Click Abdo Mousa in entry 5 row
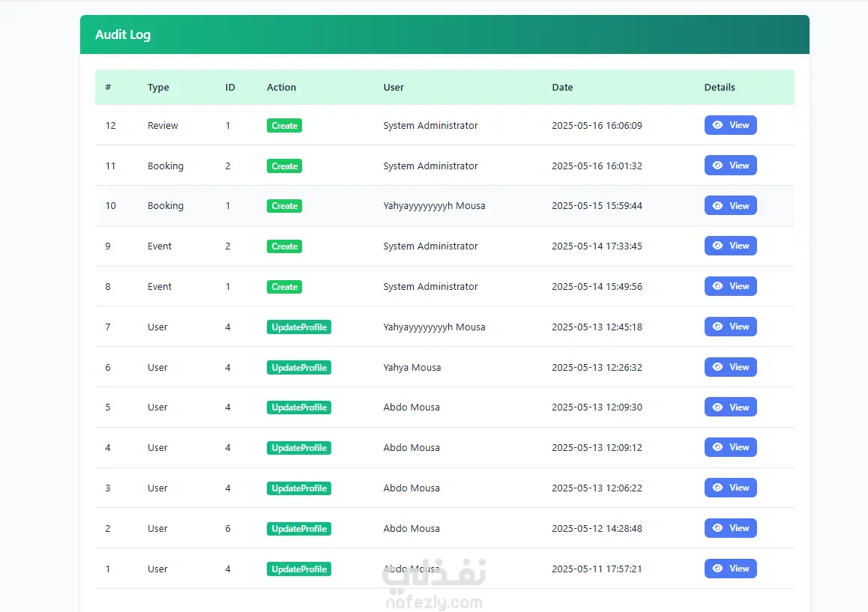868x612 pixels. point(412,408)
